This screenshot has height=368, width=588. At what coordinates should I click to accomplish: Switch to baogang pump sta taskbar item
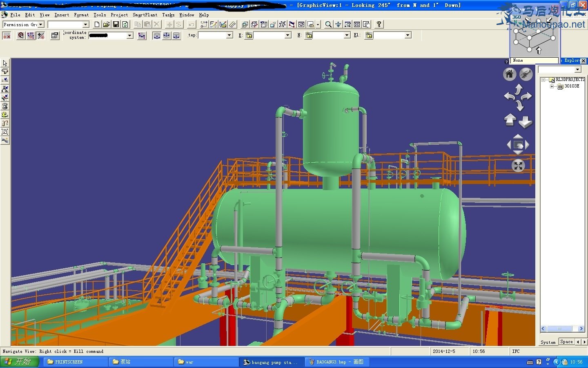(272, 362)
